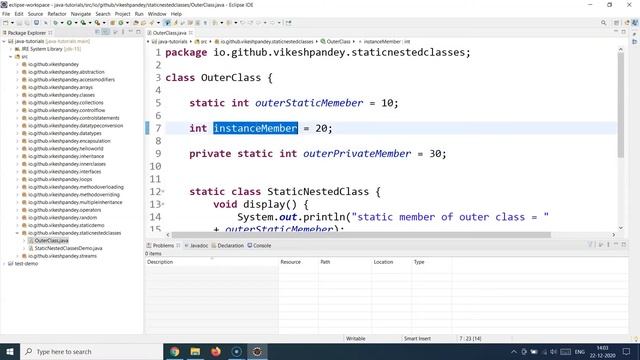
Task: Open the File menu
Action: pos(6,14)
